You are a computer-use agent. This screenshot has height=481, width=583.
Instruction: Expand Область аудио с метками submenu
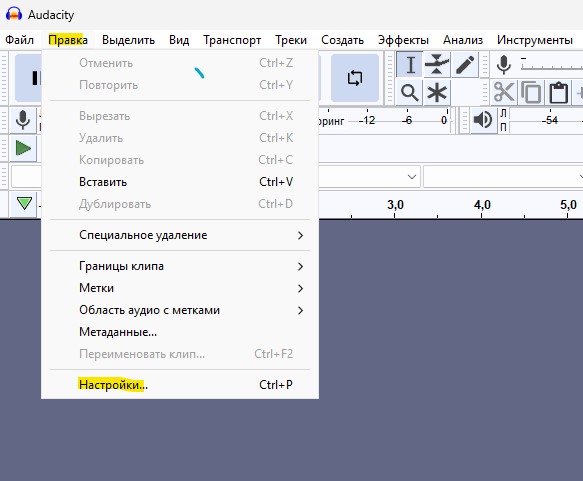180,310
